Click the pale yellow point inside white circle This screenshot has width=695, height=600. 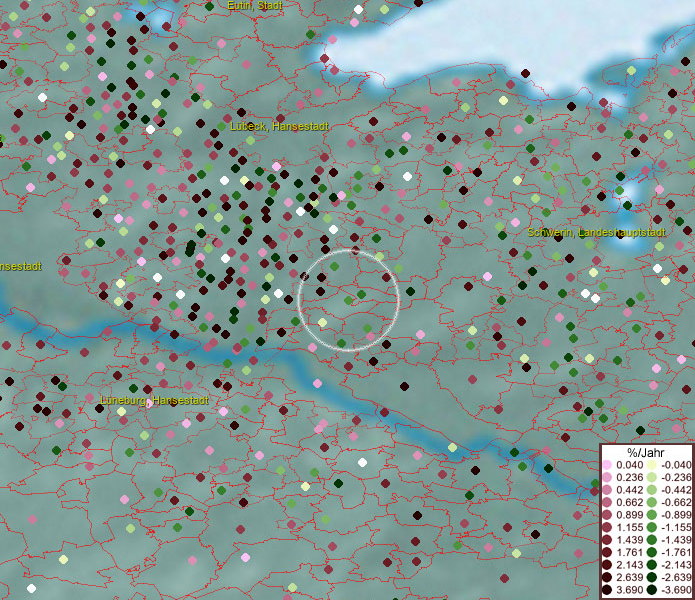tap(322, 322)
